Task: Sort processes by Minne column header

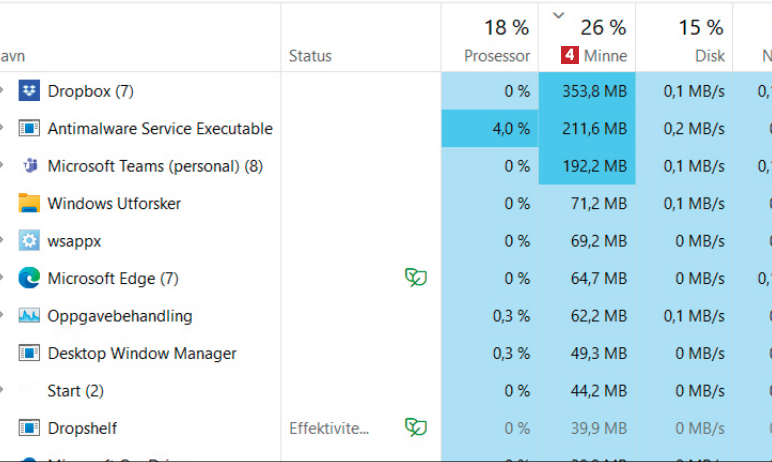Action: pos(605,56)
